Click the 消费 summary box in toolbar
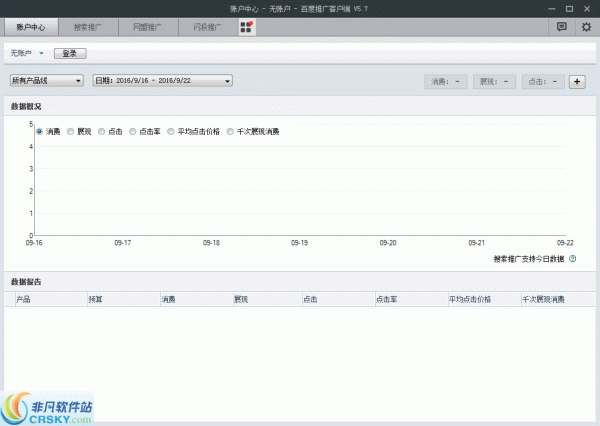600x426 pixels. pyautogui.click(x=445, y=82)
